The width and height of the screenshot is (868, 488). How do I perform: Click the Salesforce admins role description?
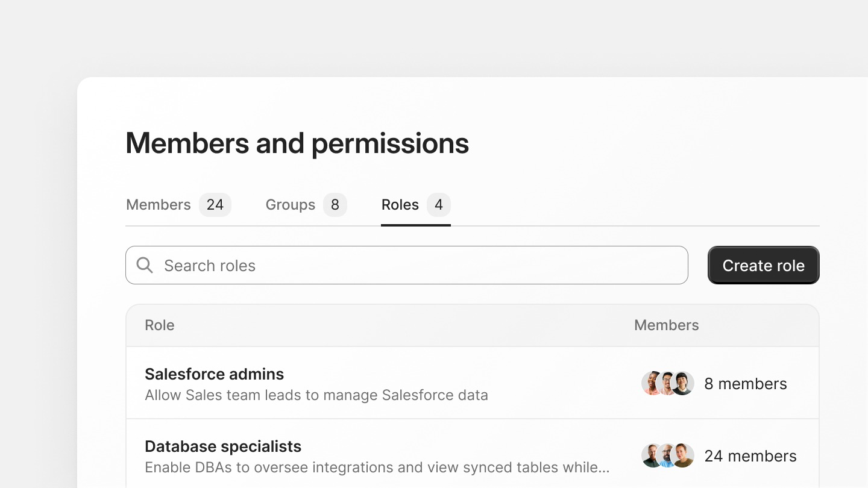pyautogui.click(x=316, y=395)
